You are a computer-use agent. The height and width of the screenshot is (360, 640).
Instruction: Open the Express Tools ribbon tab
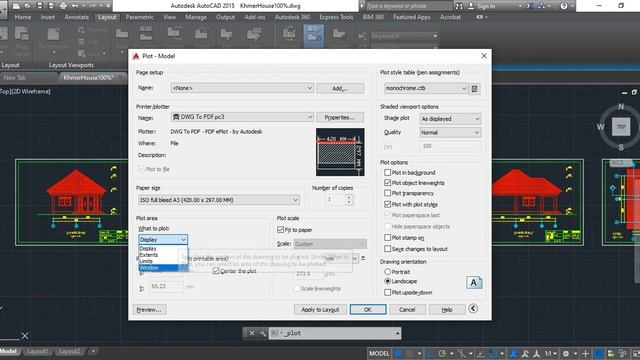pyautogui.click(x=336, y=17)
